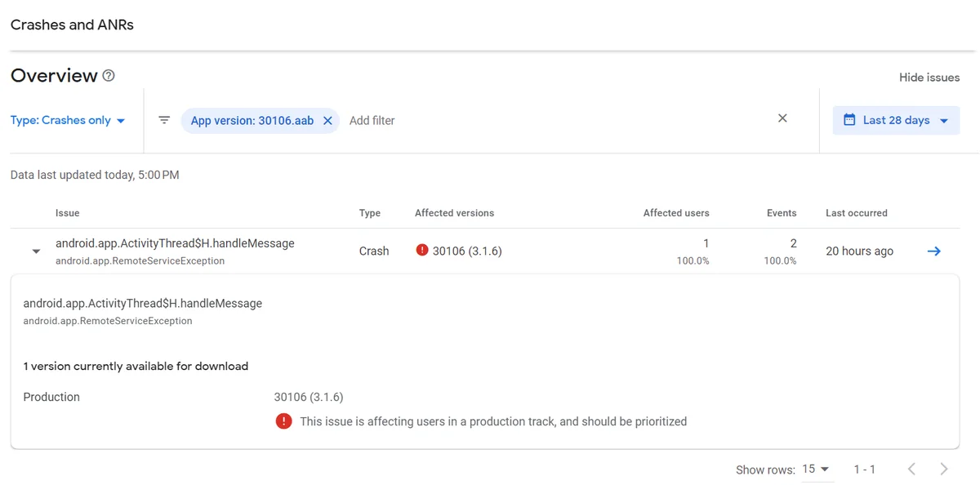Click the red error icon beside 30106 (3.1.6)
Image resolution: width=980 pixels, height=485 pixels.
(x=422, y=250)
